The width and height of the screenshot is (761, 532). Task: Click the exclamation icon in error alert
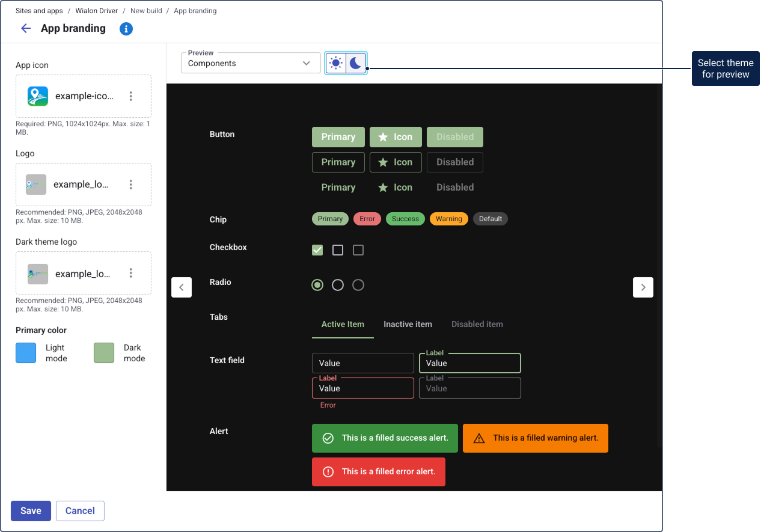tap(328, 472)
